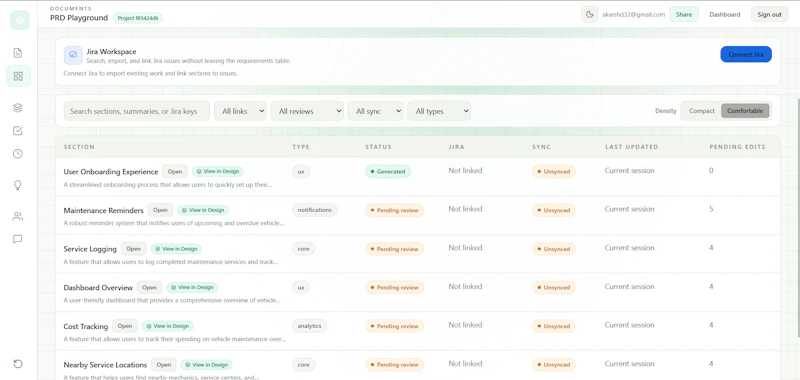This screenshot has height=380, width=800.
Task: Select Comfortable density option
Action: pyautogui.click(x=745, y=111)
